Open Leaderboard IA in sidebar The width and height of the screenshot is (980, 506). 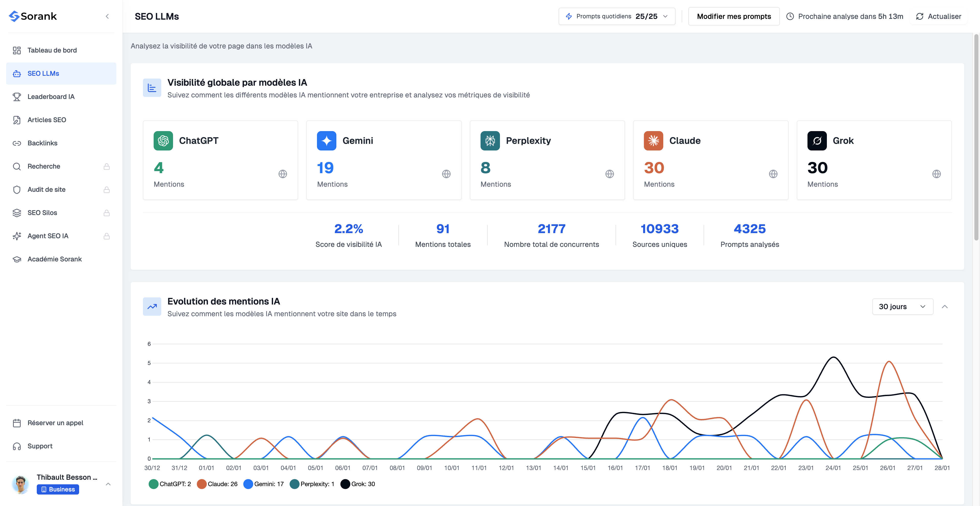pos(51,97)
